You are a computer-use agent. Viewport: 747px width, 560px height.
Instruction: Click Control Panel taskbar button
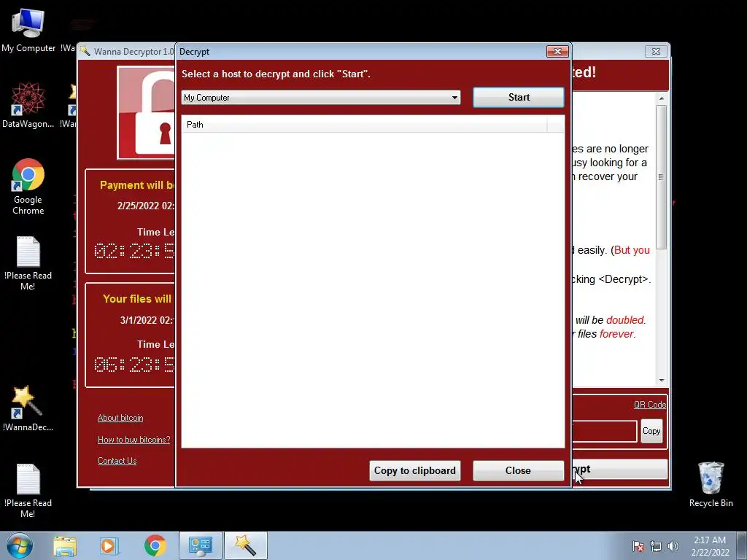(x=200, y=545)
